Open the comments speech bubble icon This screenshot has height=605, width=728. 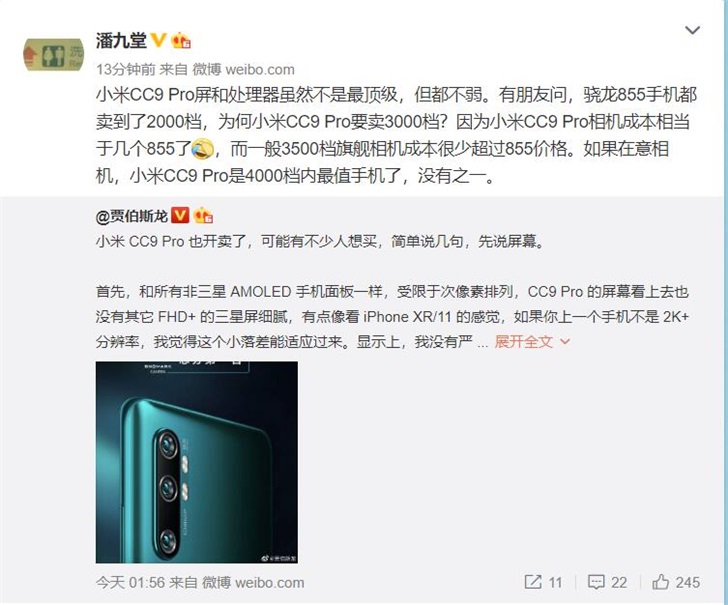pyautogui.click(x=596, y=582)
